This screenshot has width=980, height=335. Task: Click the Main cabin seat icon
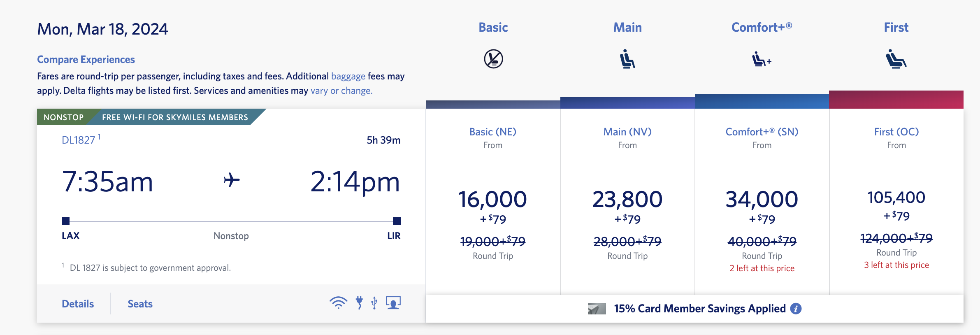coord(627,59)
